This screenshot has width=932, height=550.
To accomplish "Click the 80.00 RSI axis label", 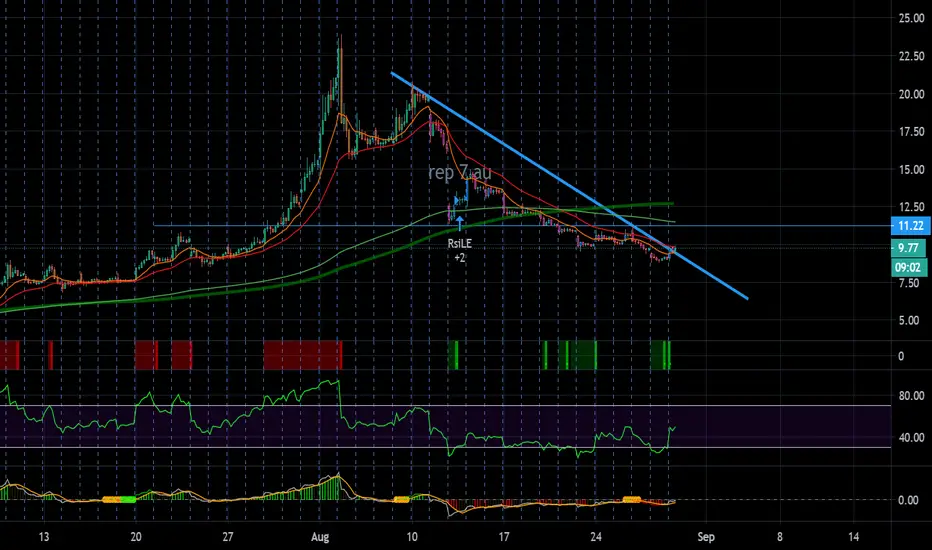I will click(x=911, y=395).
